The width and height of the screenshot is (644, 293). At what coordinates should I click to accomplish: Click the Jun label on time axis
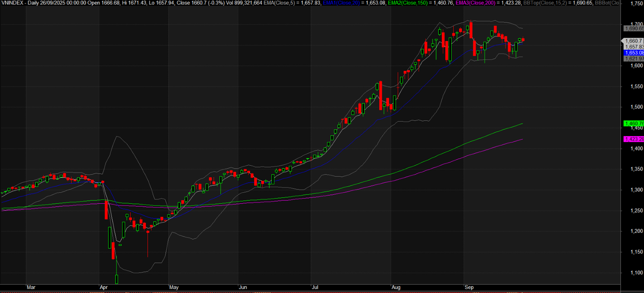243,287
